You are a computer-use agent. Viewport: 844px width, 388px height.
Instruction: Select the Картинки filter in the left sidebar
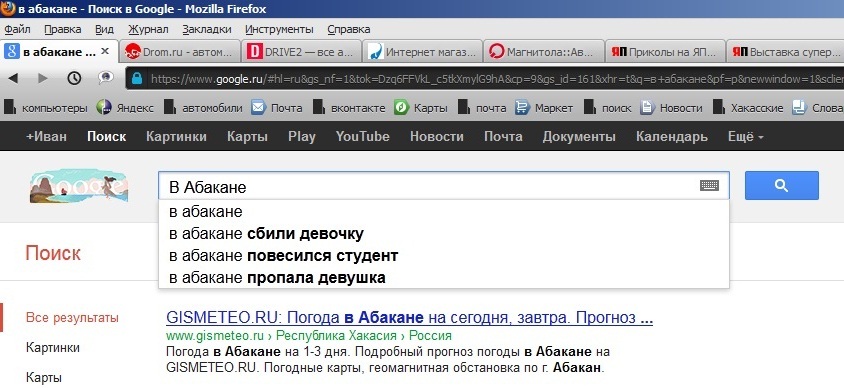(53, 348)
